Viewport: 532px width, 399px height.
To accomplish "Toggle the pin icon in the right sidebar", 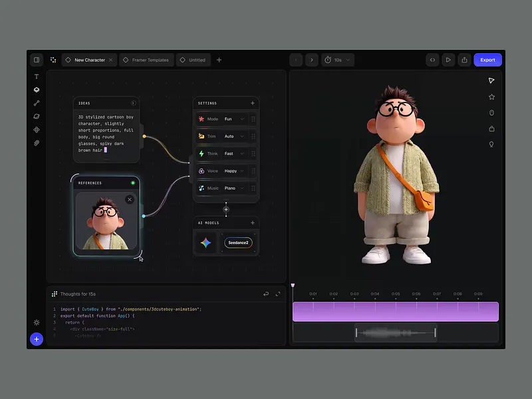I will click(491, 112).
